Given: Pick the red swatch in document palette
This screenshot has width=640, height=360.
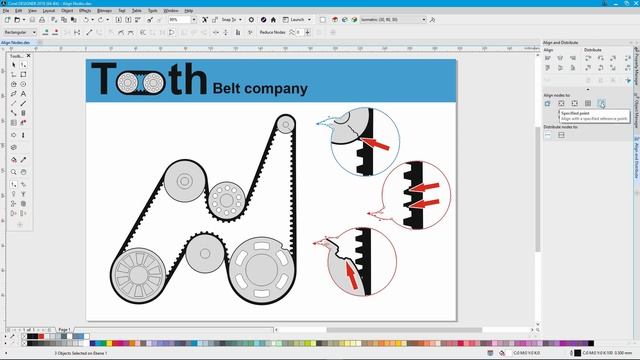Looking at the screenshot, I should coord(41,336).
